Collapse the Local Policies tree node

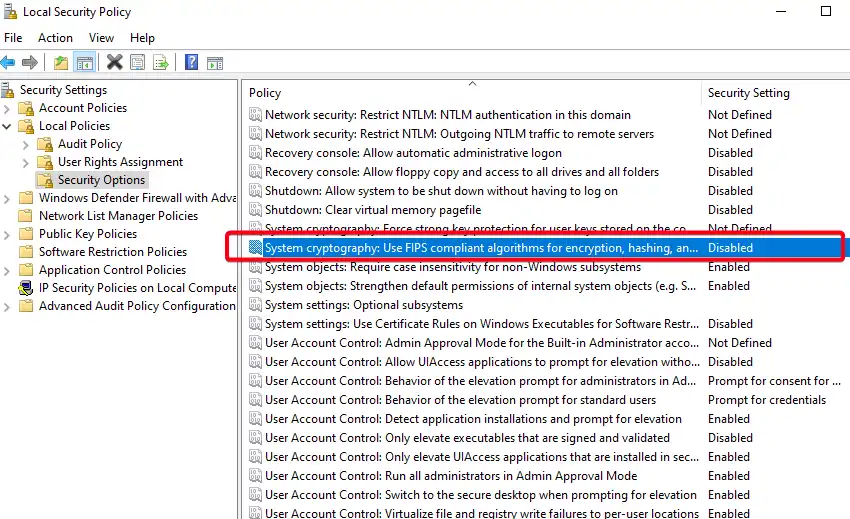[x=8, y=126]
